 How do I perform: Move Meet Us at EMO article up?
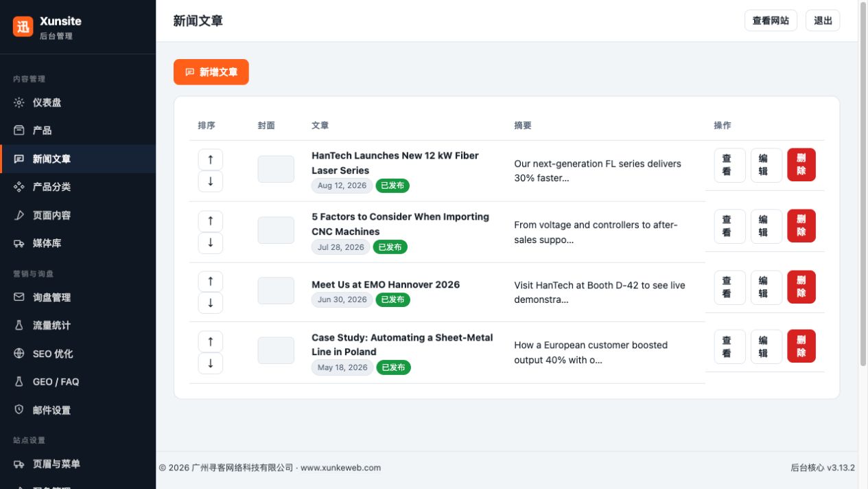[210, 281]
